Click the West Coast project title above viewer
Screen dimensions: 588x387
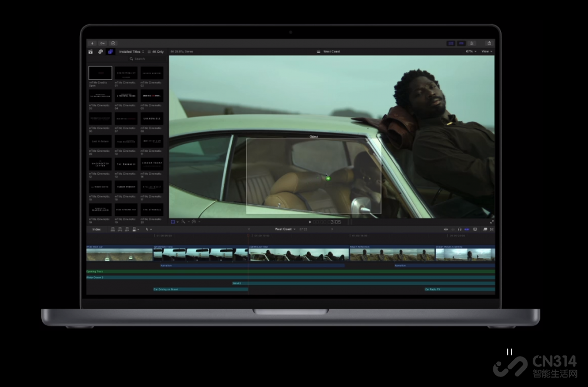click(x=332, y=51)
